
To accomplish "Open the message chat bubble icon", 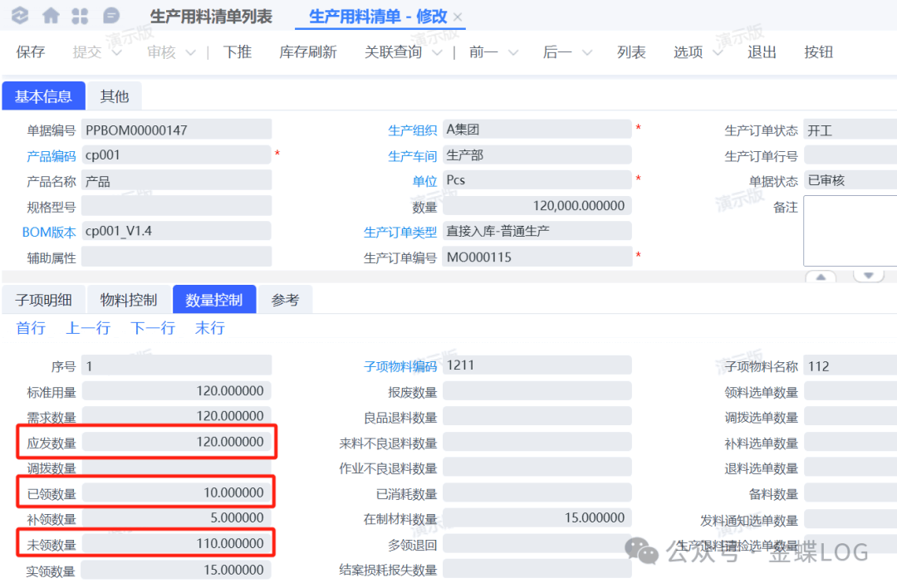I will coord(110,16).
